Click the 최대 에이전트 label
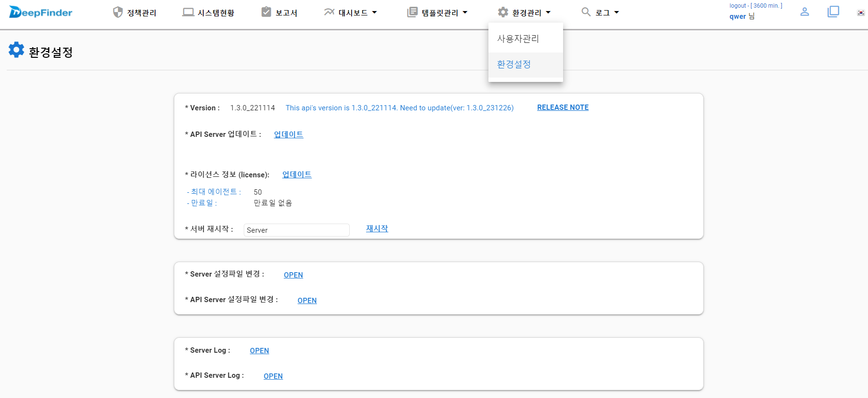 pyautogui.click(x=214, y=192)
